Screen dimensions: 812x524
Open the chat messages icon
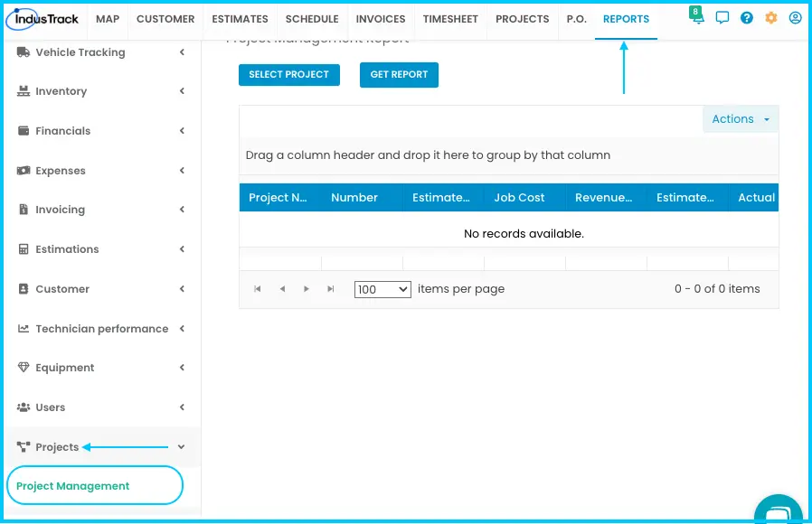[x=722, y=18]
